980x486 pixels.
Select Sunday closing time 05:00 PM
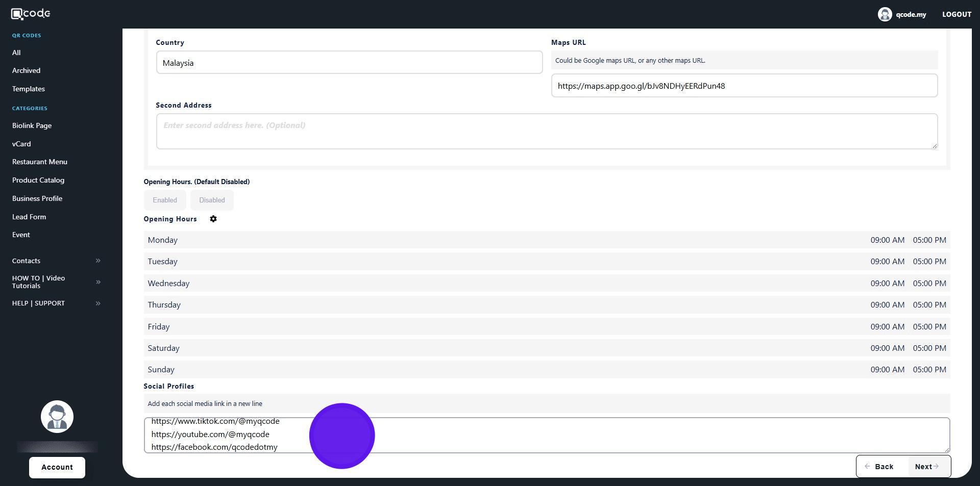pyautogui.click(x=929, y=369)
